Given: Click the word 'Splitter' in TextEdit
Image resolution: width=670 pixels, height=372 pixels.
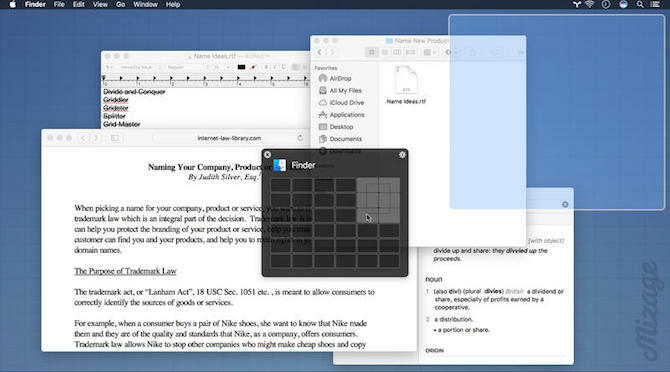Looking at the screenshot, I should pyautogui.click(x=115, y=116).
